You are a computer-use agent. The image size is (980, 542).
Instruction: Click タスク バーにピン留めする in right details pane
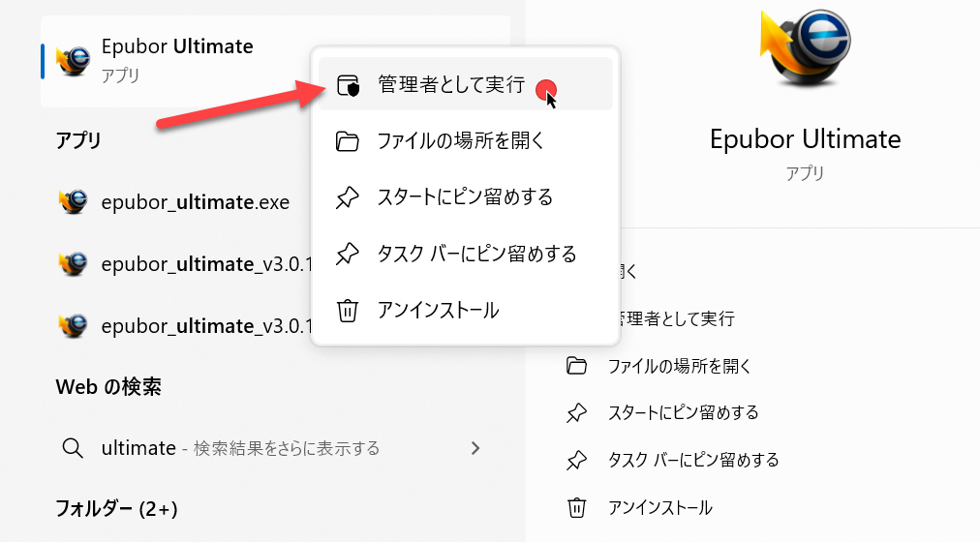[x=693, y=460]
